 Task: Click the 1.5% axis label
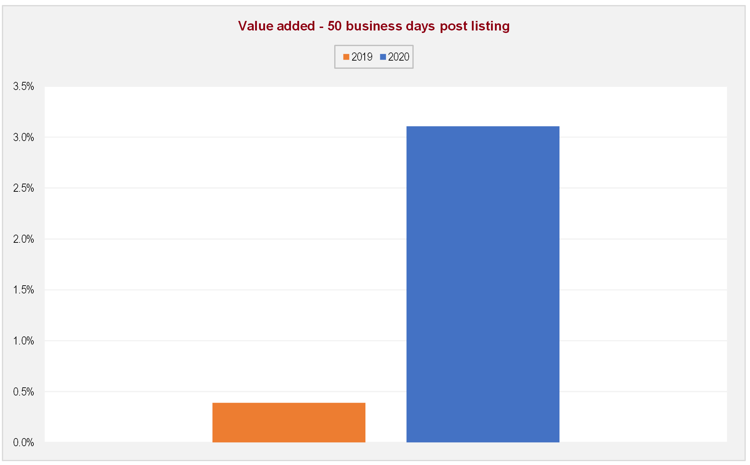[x=23, y=290]
